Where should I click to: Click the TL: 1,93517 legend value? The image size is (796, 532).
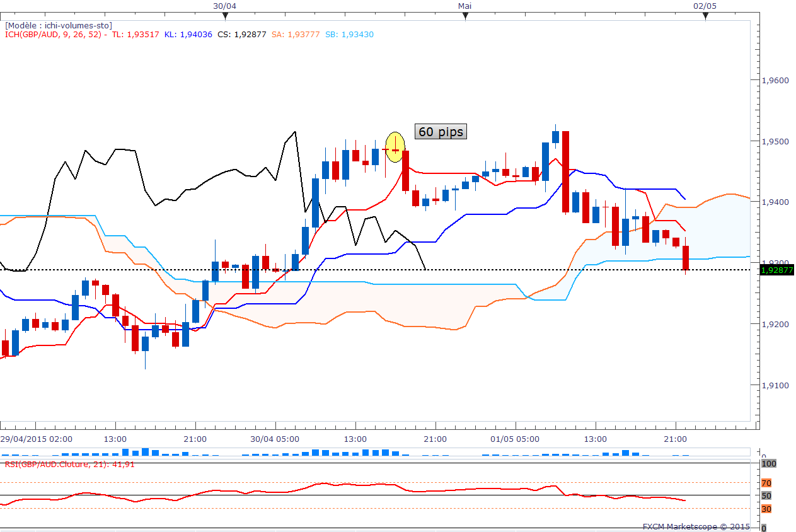[x=136, y=35]
